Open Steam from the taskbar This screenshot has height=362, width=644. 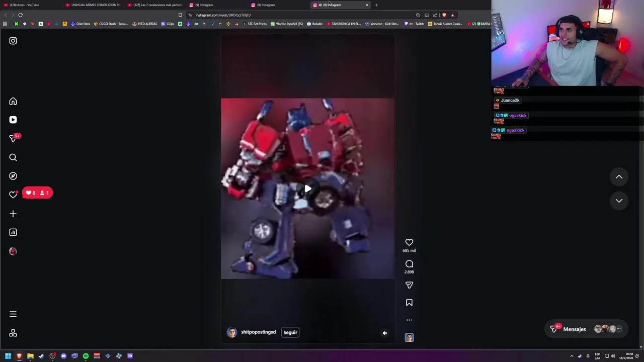[41, 356]
